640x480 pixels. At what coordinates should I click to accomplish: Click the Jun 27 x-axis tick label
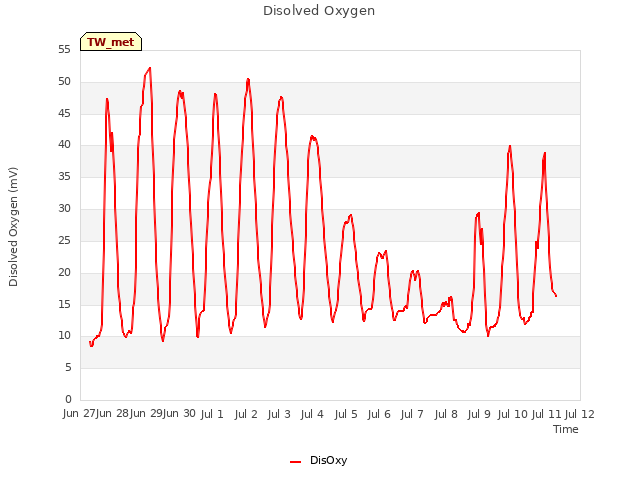click(79, 413)
